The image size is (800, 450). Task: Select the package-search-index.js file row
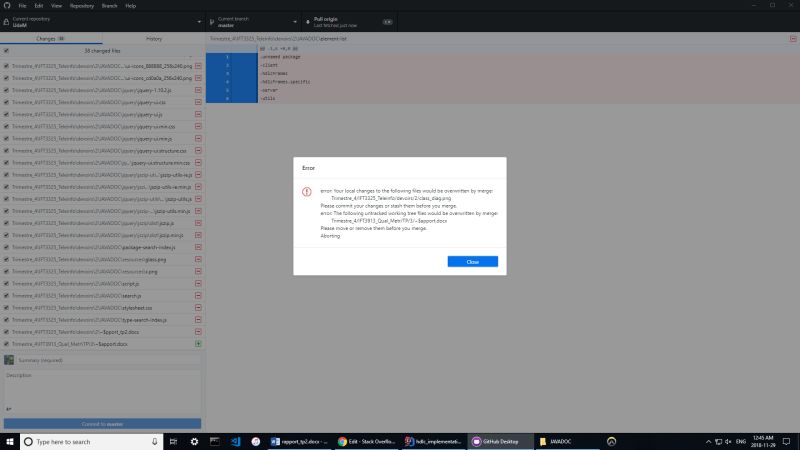point(102,247)
